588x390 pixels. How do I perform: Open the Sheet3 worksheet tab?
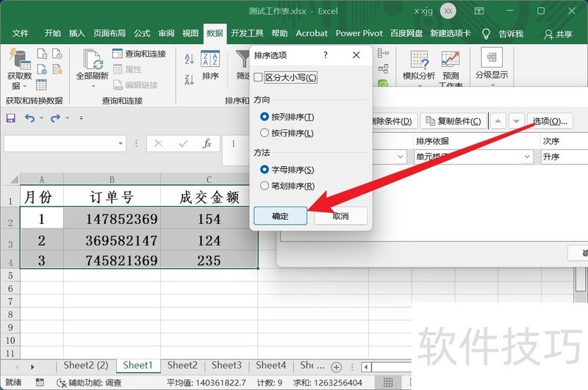(226, 365)
